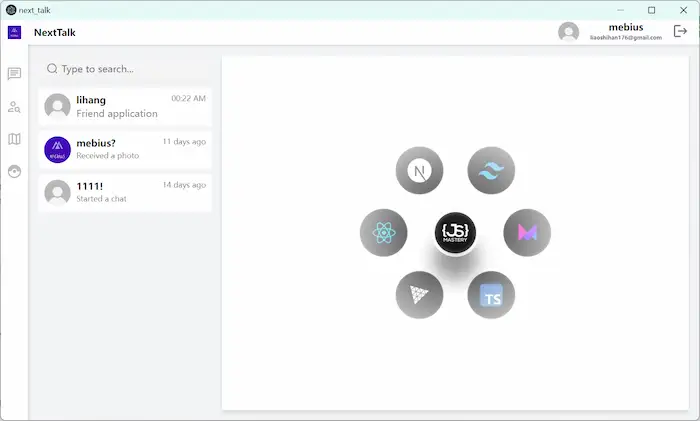Screen dimensions: 700x421
Task: Open the find friends sidebar icon
Action: click(x=14, y=107)
